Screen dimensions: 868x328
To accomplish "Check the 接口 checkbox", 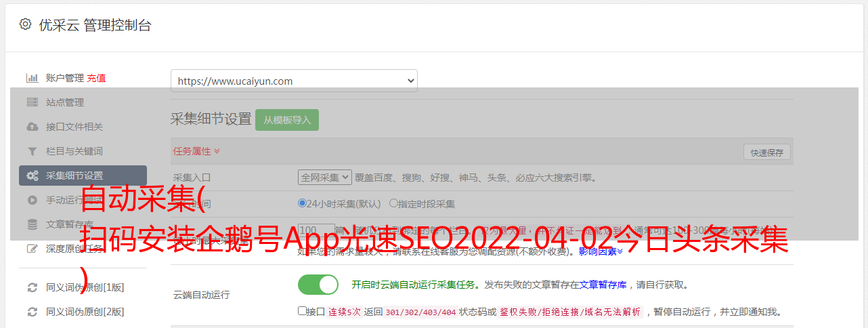I will pyautogui.click(x=302, y=311).
